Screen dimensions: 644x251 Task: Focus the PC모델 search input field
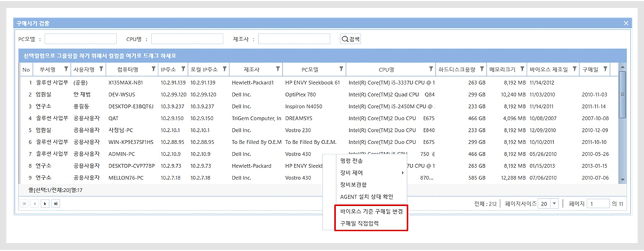80,39
